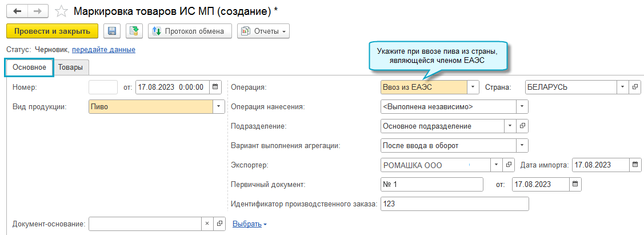The image size is (644, 235).
Task: Open the Страна field form icon
Action: click(635, 87)
